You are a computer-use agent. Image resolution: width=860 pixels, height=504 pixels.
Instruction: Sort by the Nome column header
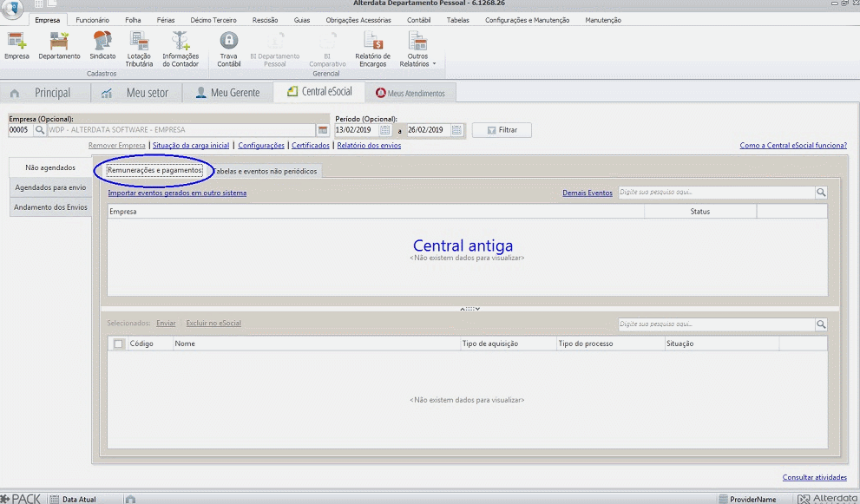click(317, 344)
